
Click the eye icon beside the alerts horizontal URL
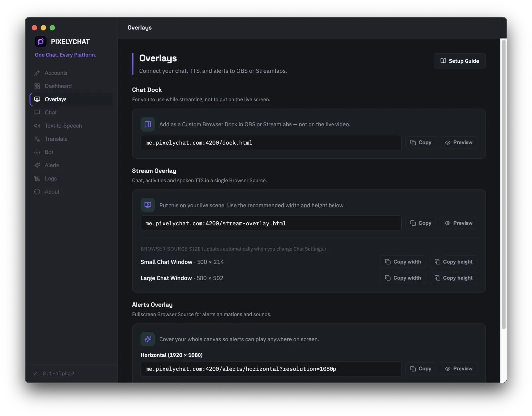pyautogui.click(x=448, y=369)
